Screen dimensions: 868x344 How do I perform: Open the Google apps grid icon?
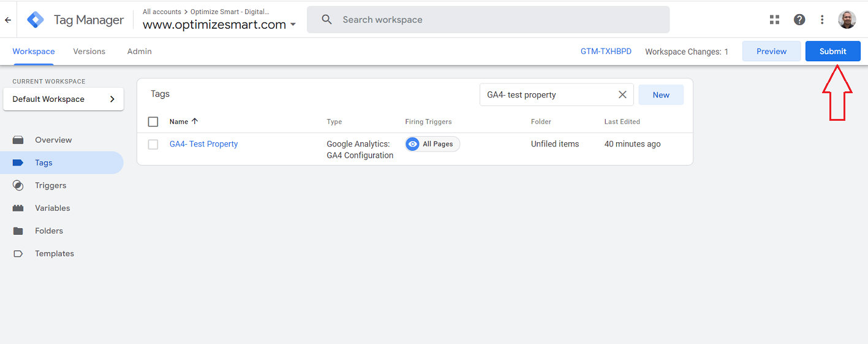(774, 20)
